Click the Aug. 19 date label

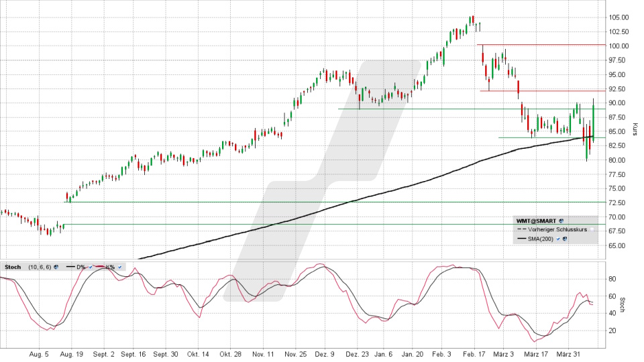click(72, 354)
